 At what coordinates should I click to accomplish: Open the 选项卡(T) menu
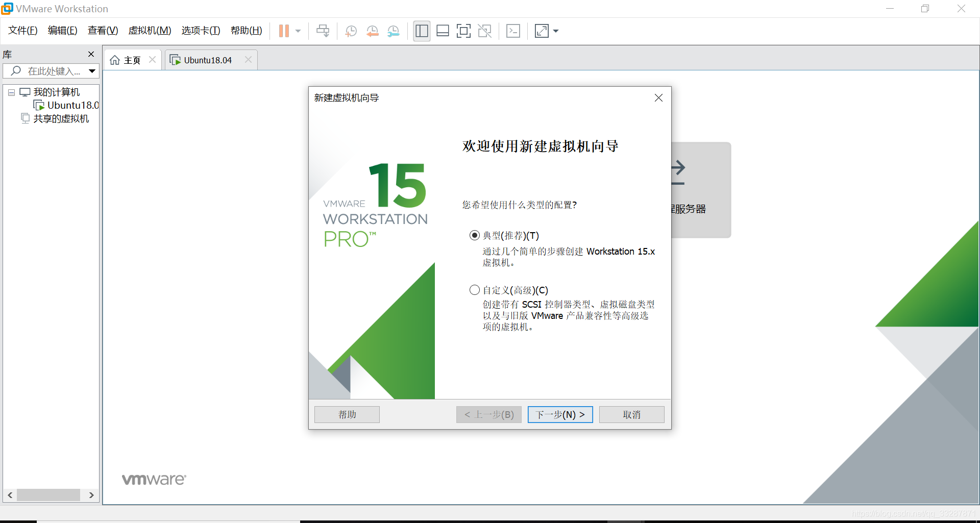tap(201, 31)
